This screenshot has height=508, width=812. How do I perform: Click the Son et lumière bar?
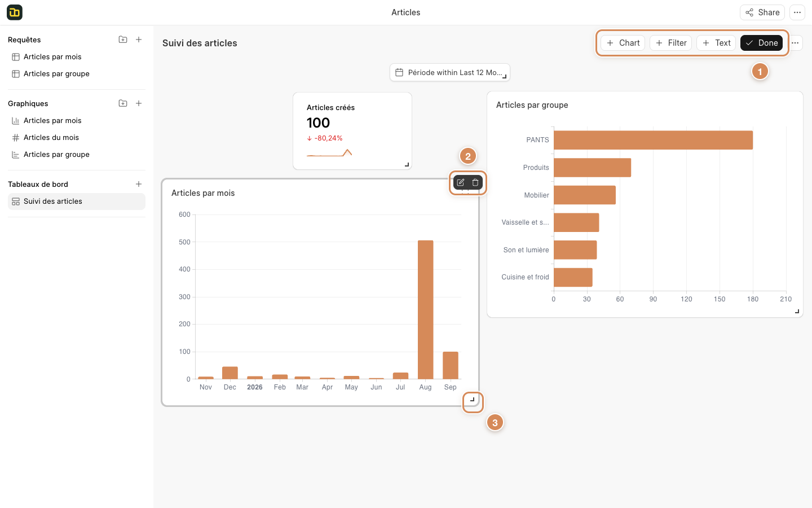pos(575,250)
